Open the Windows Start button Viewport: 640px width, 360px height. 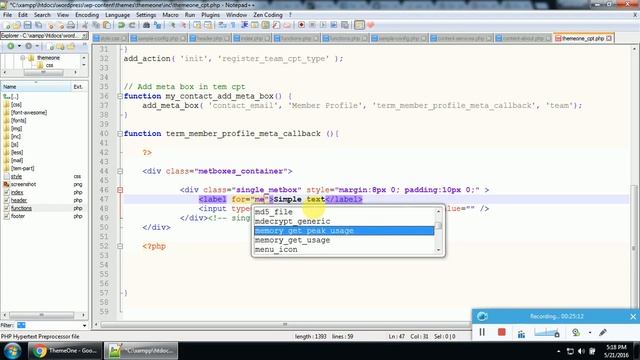[x=12, y=351]
